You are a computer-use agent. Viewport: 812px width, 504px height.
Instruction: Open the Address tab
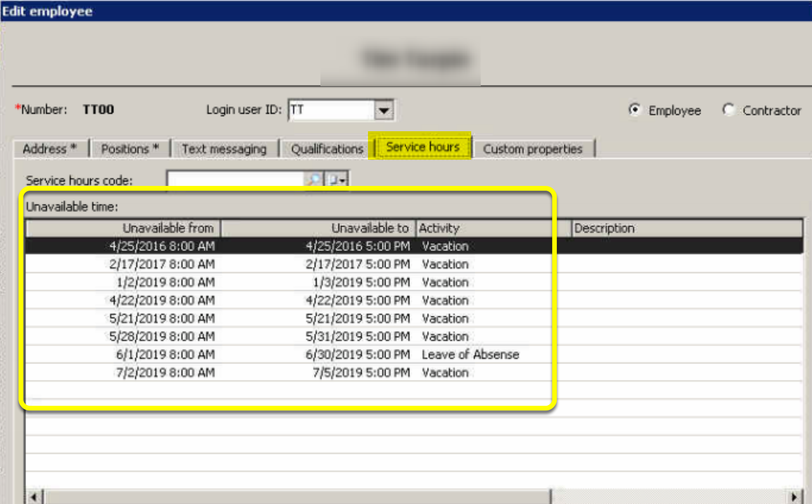pyautogui.click(x=50, y=149)
